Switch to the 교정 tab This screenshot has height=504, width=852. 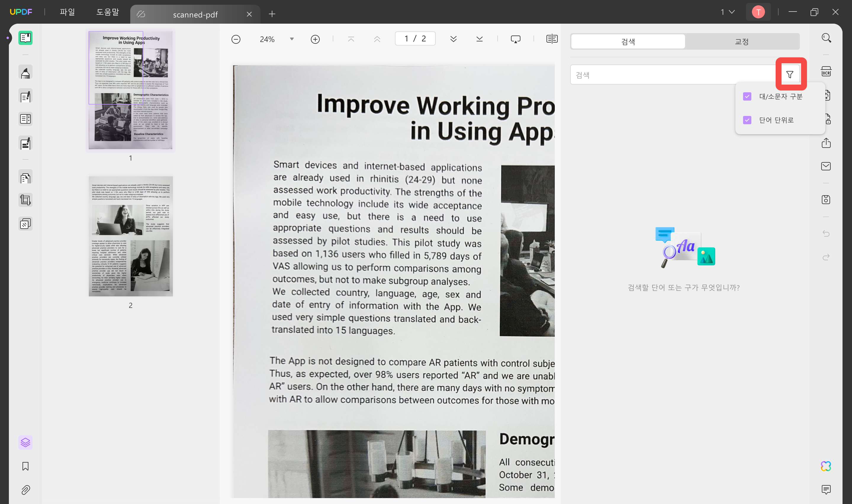(742, 41)
